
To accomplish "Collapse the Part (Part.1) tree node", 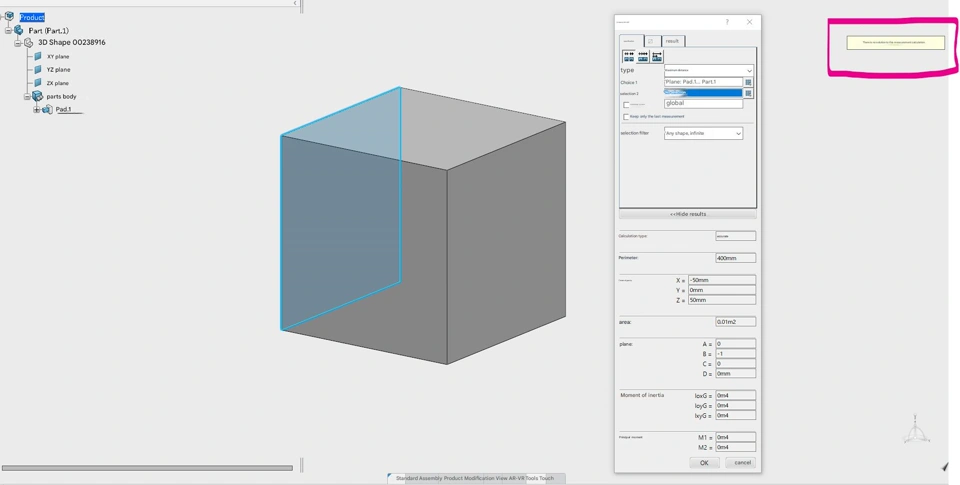I will point(9,31).
